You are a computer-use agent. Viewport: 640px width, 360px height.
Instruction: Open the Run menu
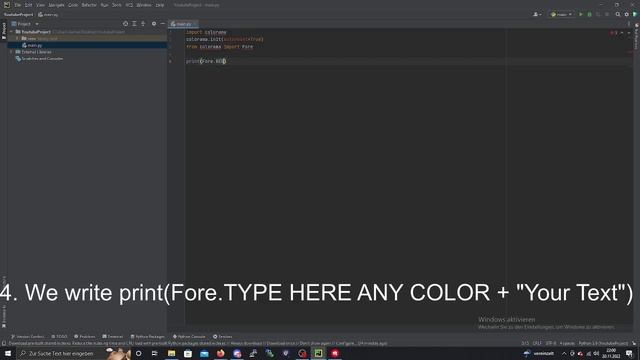click(x=104, y=5)
